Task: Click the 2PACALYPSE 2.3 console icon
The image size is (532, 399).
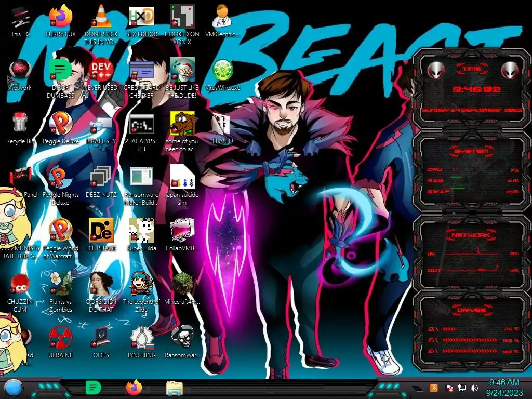Action: click(141, 133)
